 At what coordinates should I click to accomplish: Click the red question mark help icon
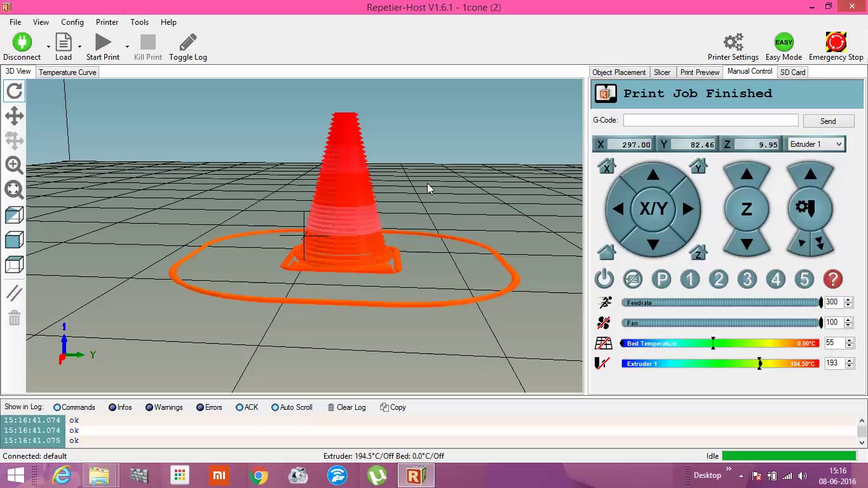pos(833,279)
